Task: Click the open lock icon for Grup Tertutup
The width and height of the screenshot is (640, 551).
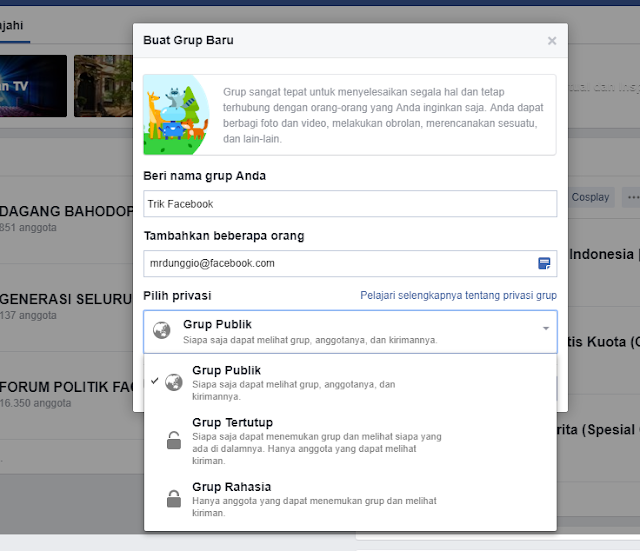Action: pos(174,440)
